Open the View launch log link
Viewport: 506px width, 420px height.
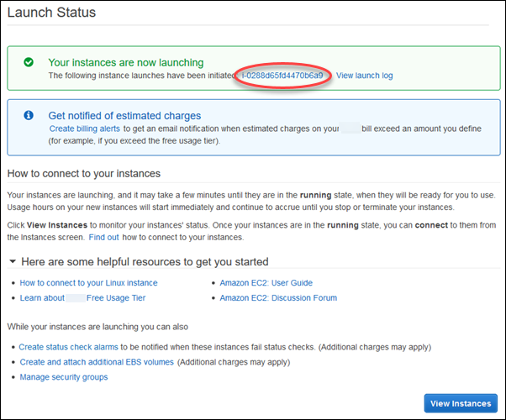(x=364, y=76)
